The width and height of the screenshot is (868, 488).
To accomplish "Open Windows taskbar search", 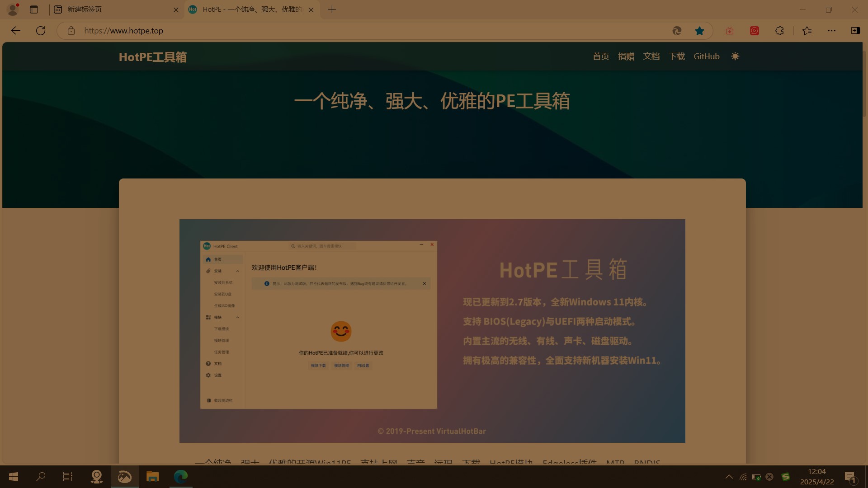I will [x=41, y=477].
